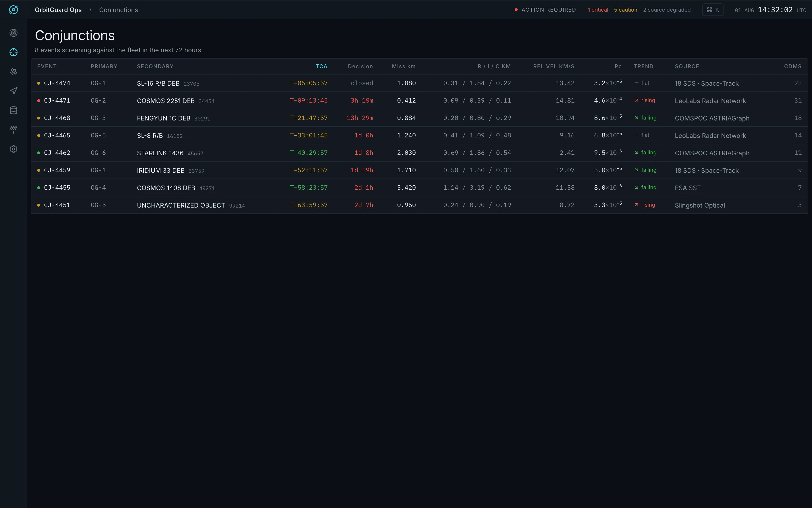Click relative velocity 2.41
This screenshot has height=508, width=812.
[567, 153]
